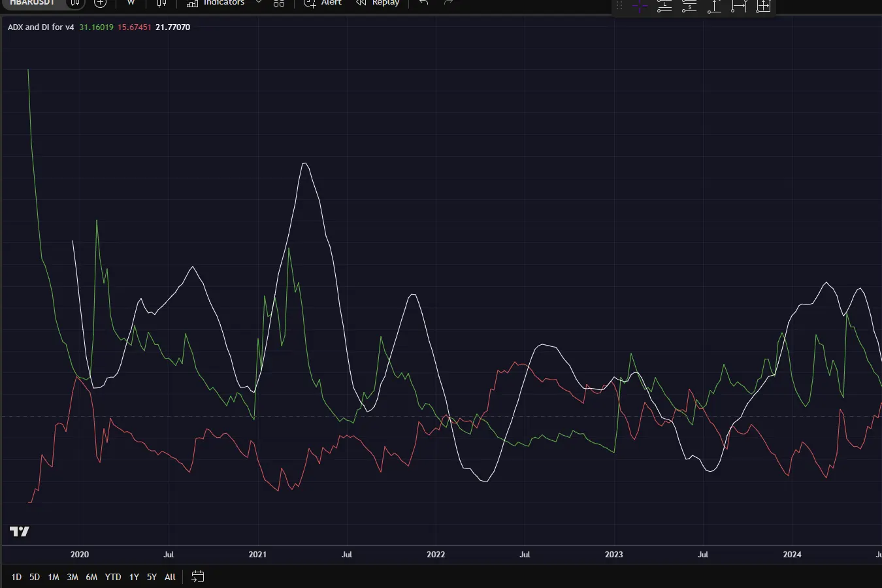
Task: Click the 2024 label on time axis
Action: tap(792, 555)
